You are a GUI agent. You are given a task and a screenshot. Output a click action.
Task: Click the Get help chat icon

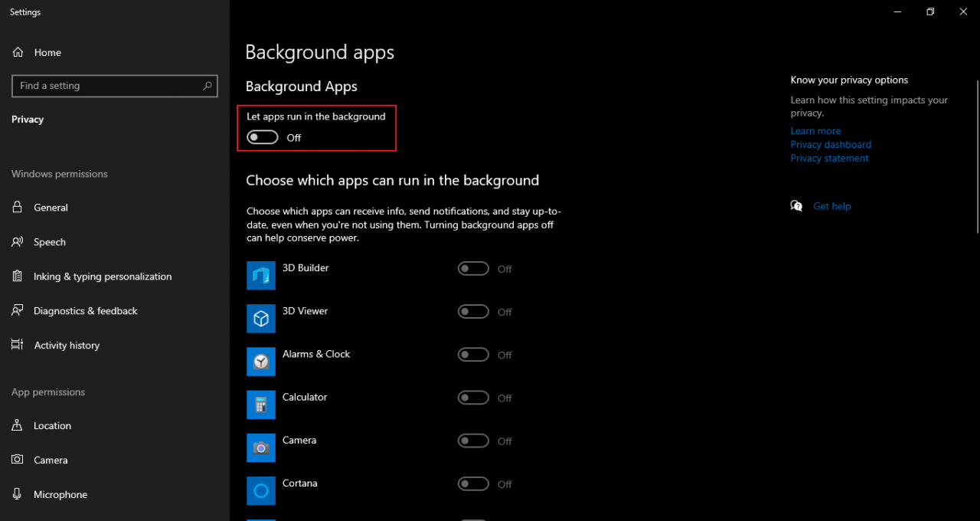[796, 206]
